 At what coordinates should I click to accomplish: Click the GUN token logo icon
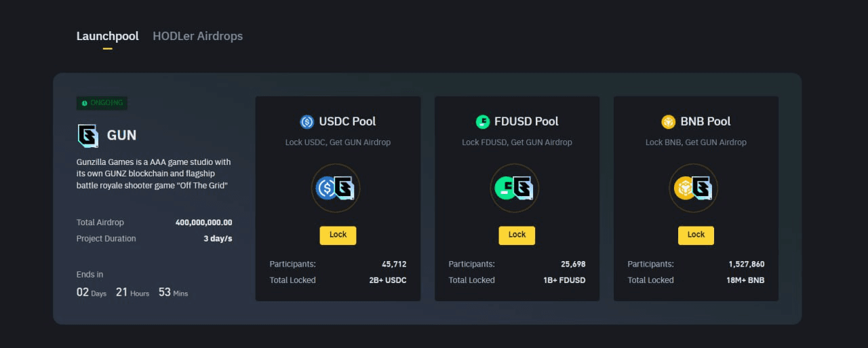(x=88, y=136)
